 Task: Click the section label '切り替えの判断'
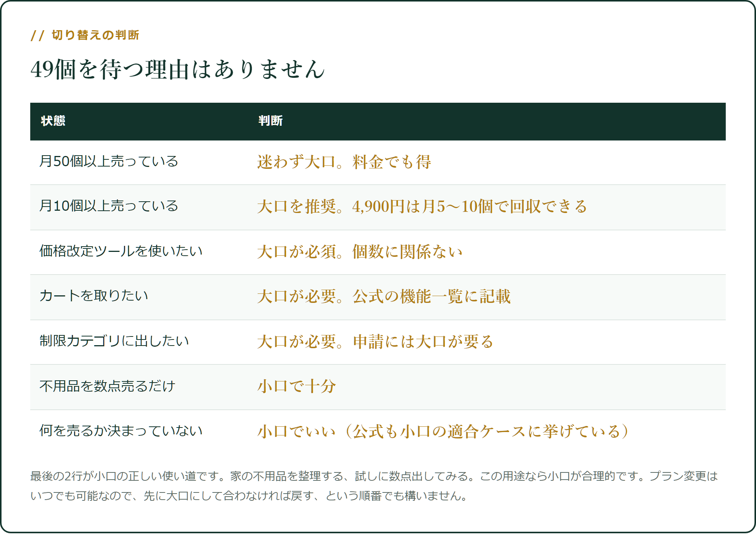95,35
